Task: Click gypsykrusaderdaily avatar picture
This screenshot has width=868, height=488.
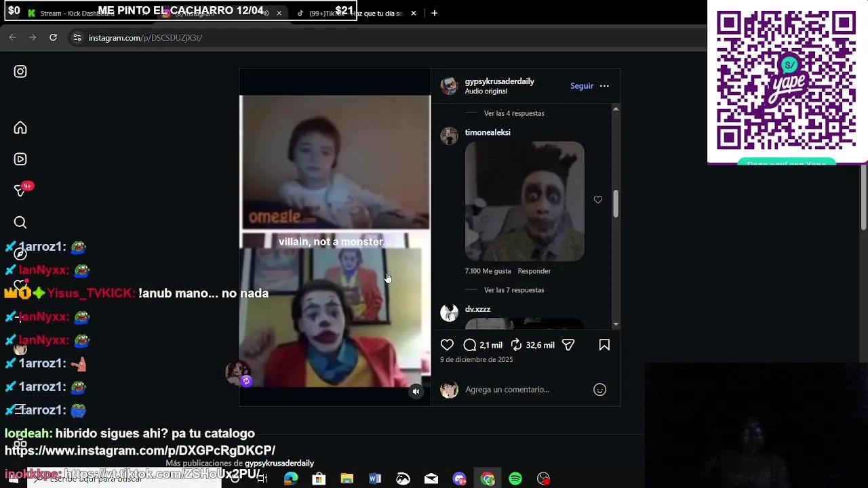Action: (x=449, y=86)
